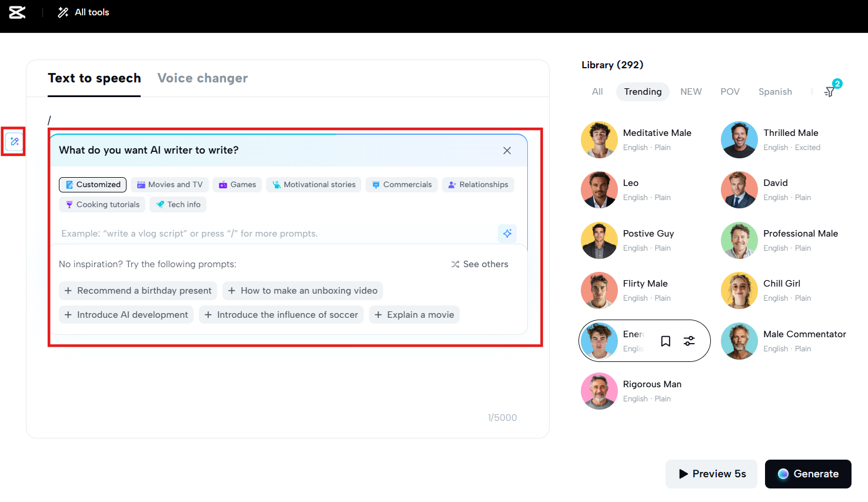868x502 pixels.
Task: Select the Meditative Male voice
Action: tap(644, 140)
